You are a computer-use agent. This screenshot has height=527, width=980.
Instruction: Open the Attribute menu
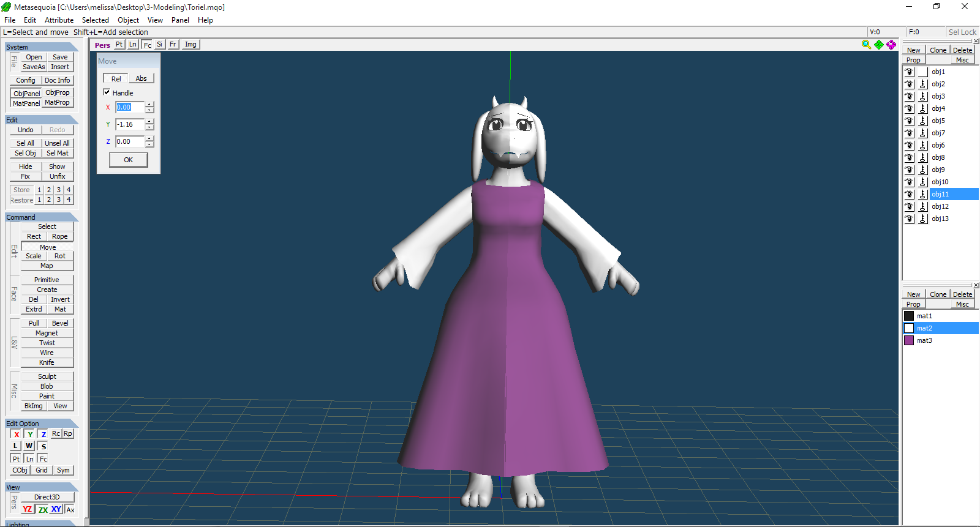[x=59, y=20]
